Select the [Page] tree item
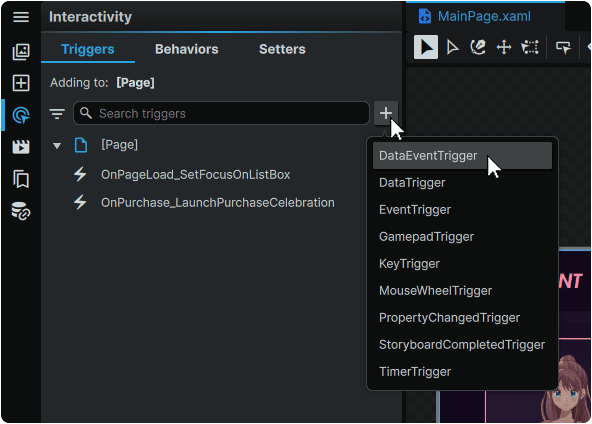592x424 pixels. pos(119,145)
